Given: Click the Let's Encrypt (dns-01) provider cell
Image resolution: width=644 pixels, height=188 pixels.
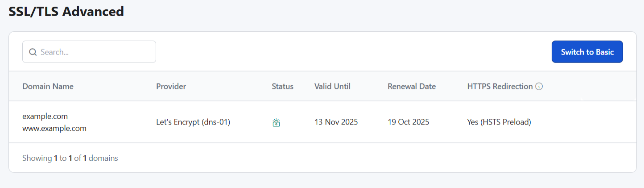Looking at the screenshot, I should (x=193, y=122).
